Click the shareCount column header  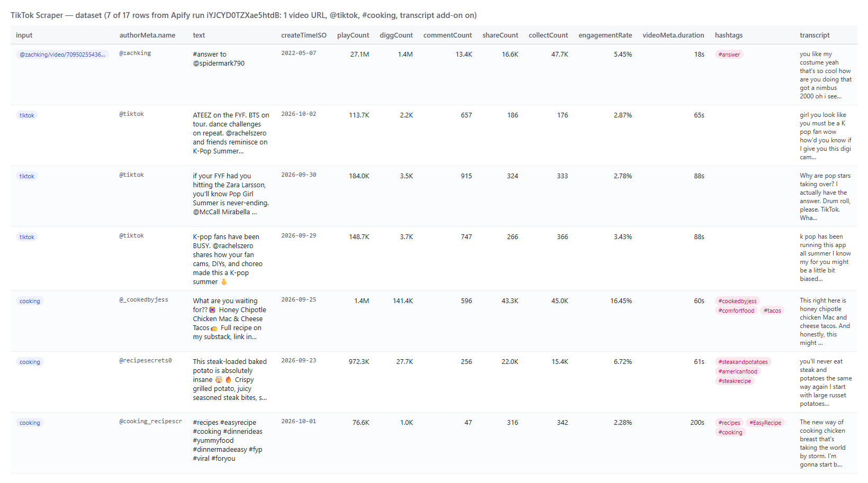500,35
